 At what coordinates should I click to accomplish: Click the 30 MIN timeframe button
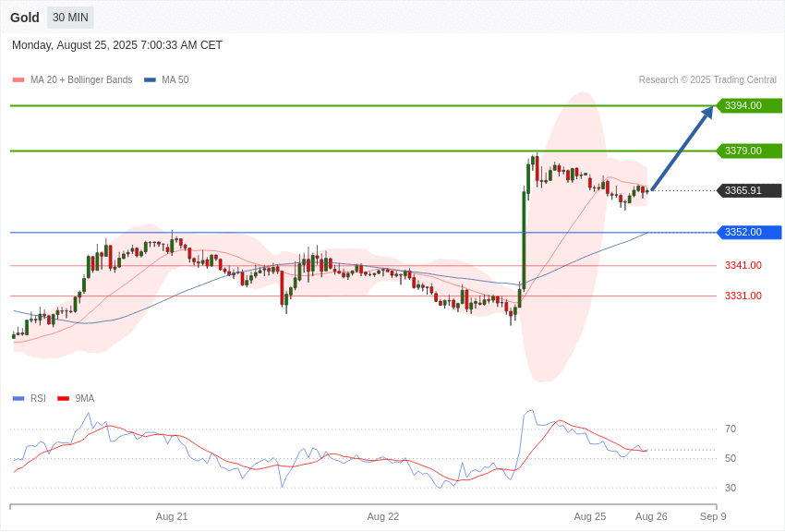pos(70,18)
